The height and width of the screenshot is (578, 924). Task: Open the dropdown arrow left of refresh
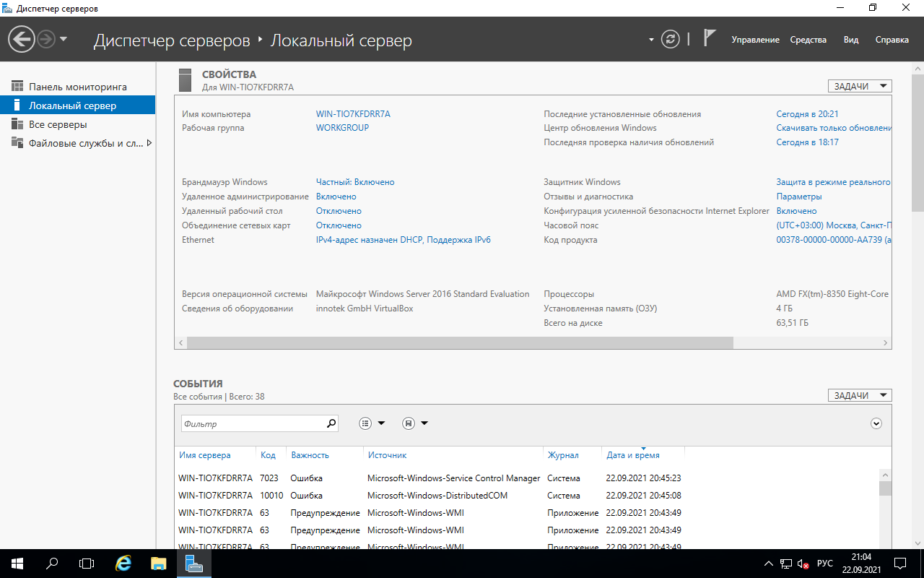coord(651,40)
